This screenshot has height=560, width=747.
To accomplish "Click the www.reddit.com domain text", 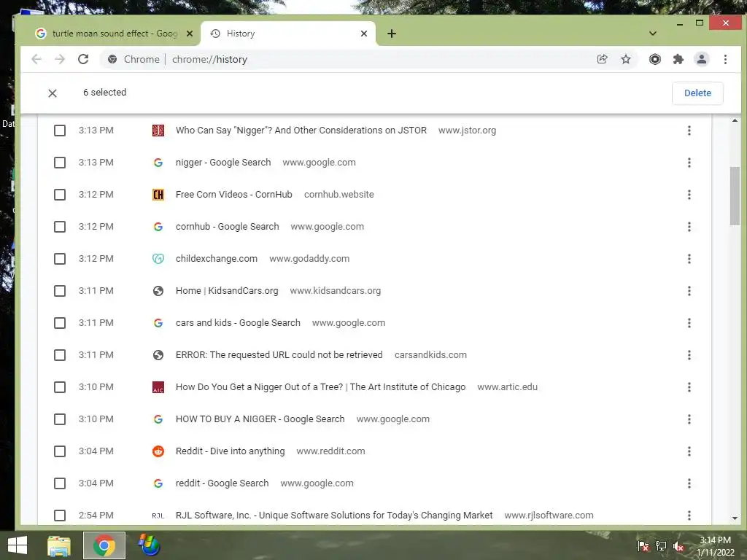I will coord(330,451).
